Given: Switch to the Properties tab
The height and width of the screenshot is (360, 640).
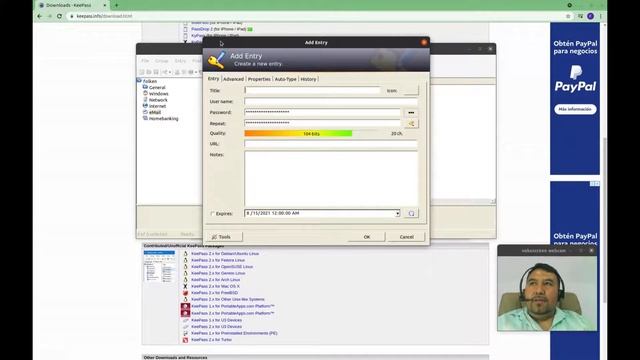Looking at the screenshot, I should [x=259, y=79].
